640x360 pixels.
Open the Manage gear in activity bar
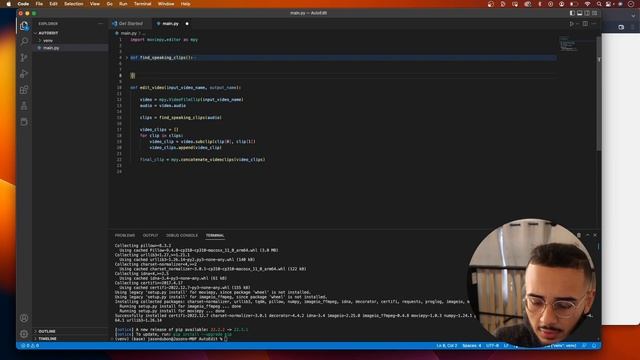[24, 334]
